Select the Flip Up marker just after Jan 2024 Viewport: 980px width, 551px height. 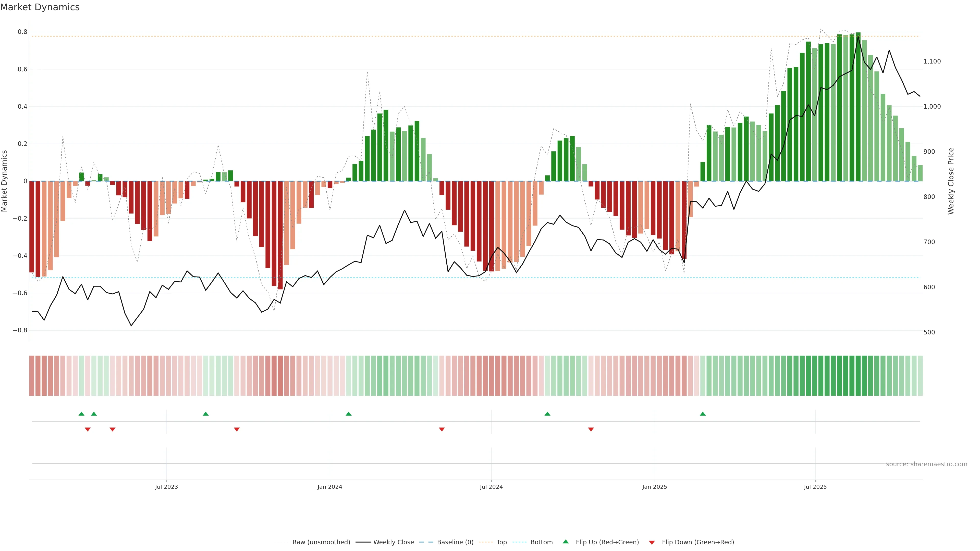[x=348, y=414]
